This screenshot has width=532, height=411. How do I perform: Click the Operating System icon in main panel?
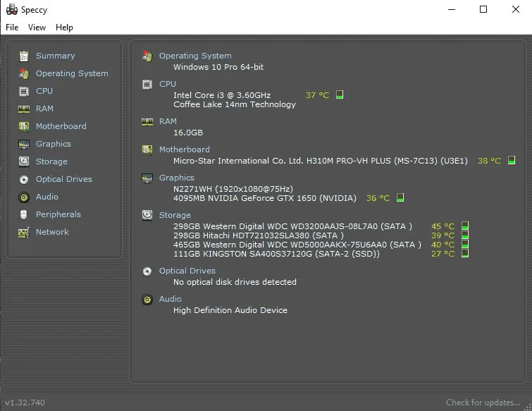tap(147, 56)
